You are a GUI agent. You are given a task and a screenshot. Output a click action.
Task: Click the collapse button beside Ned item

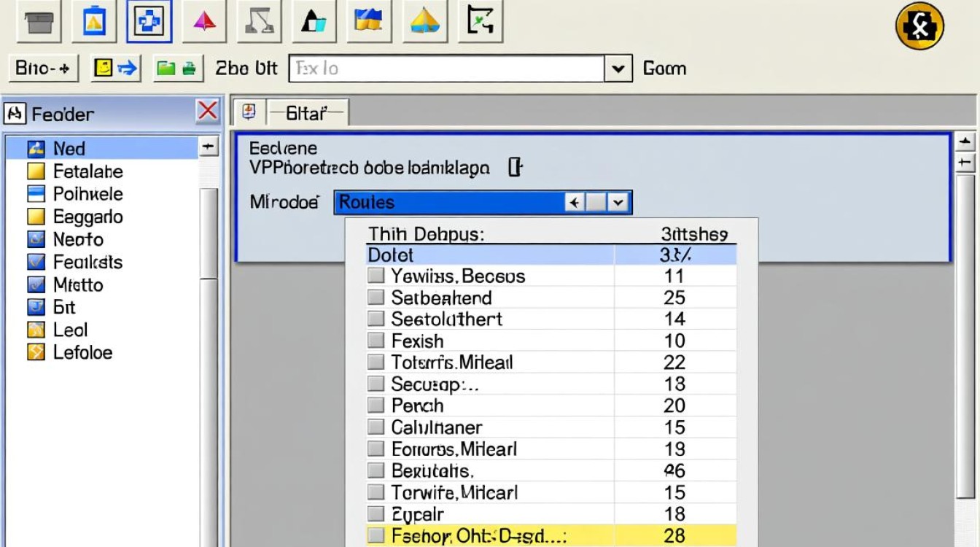click(x=209, y=147)
